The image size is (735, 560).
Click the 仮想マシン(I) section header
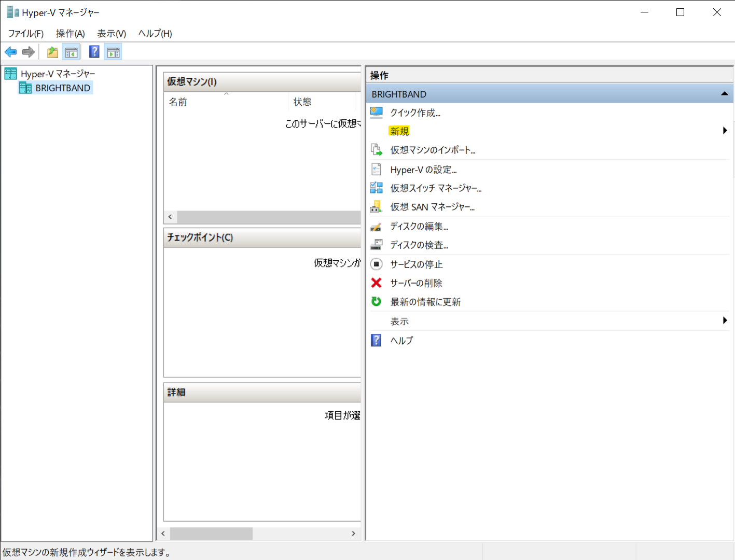(262, 81)
